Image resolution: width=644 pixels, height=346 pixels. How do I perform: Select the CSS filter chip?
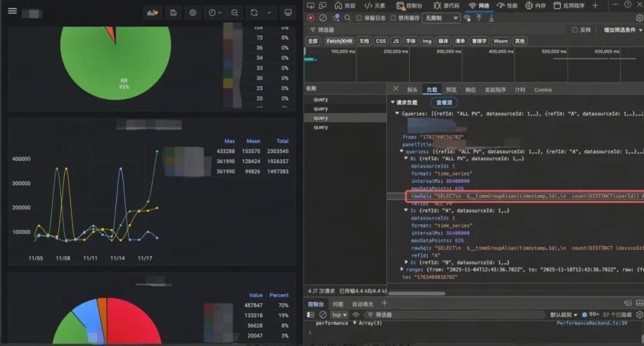[380, 41]
